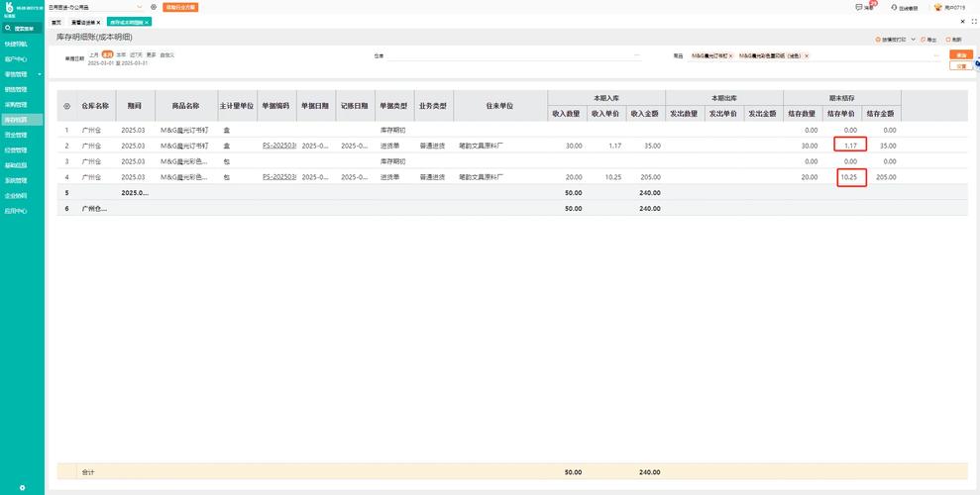Viewport: 980px width, 495px height.
Task: Click the app logo in top-left corner
Action: pos(9,7)
